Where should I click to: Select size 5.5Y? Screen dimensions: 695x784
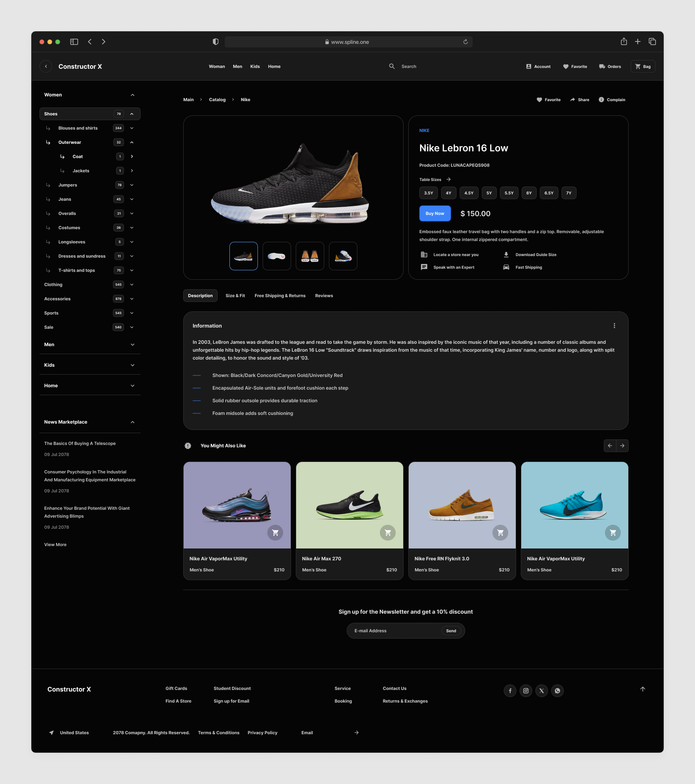click(x=509, y=193)
